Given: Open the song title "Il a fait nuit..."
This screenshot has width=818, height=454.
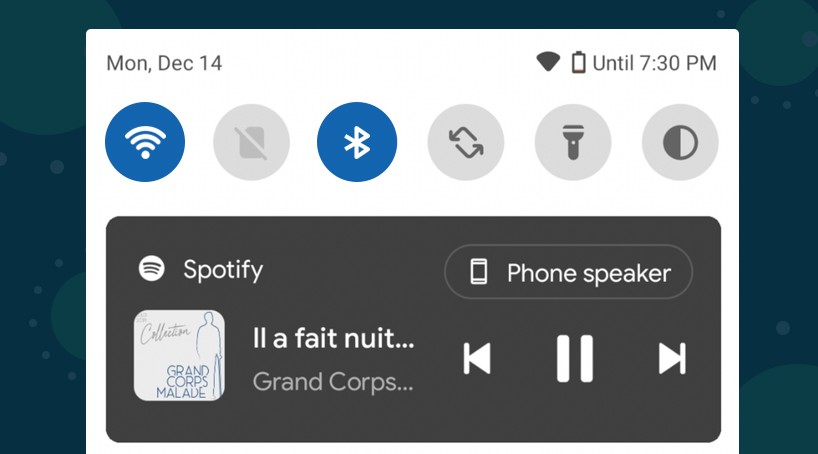Looking at the screenshot, I should (x=333, y=340).
